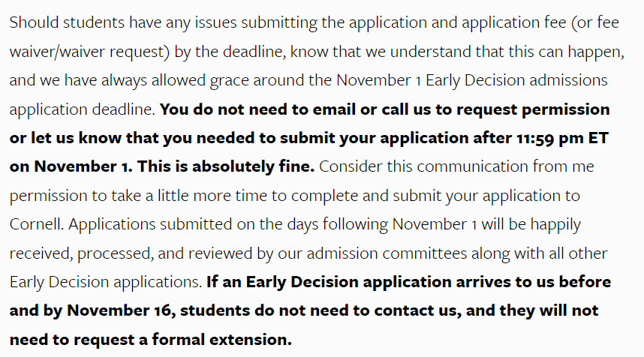The height and width of the screenshot is (357, 644).
Task: Click the word "Should" at paragraph start
Action: (x=33, y=22)
